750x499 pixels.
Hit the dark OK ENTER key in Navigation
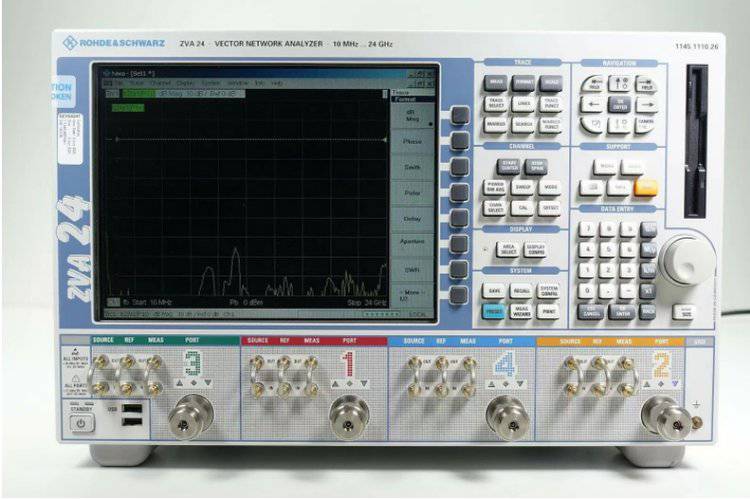pos(619,104)
